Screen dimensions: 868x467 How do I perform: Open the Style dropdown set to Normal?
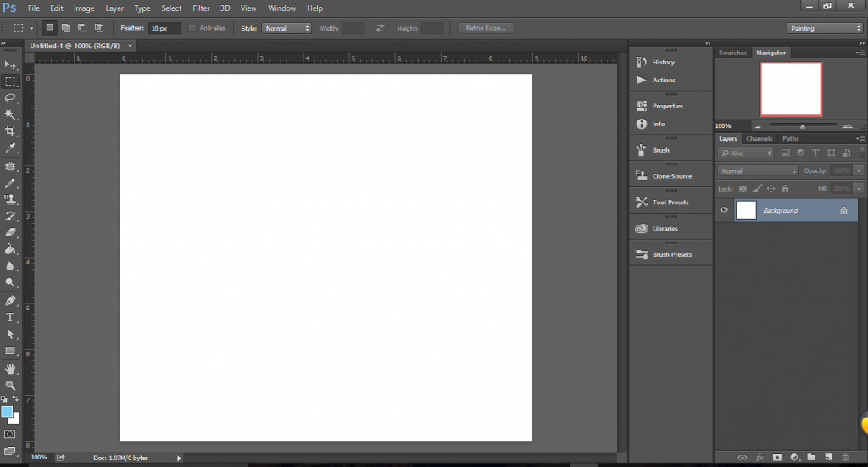click(x=287, y=28)
